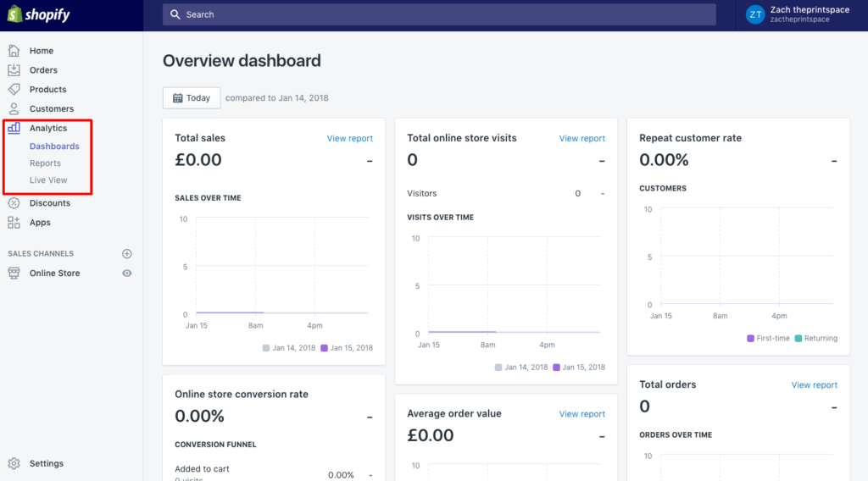Open the Online Store channel

pos(54,274)
